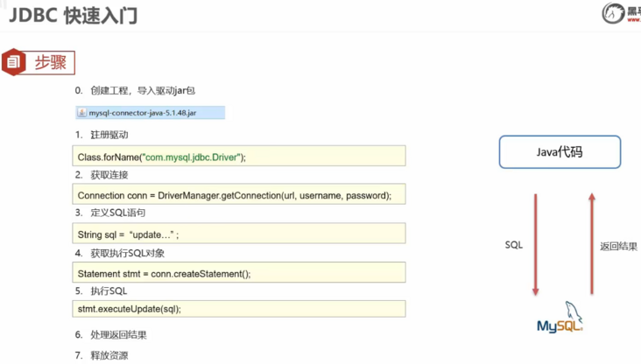The height and width of the screenshot is (364, 641).
Task: Click the red downward SQL arrow
Action: coord(535,245)
